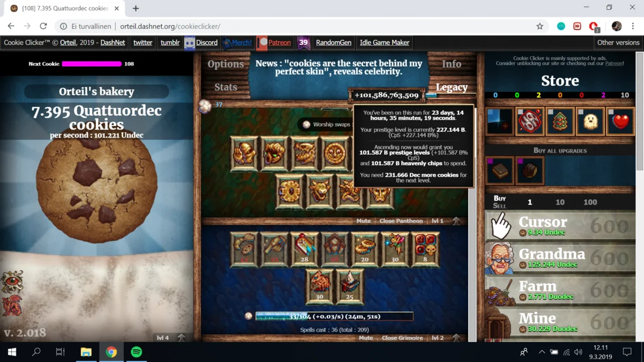The image size is (644, 362).
Task: Click the smiling sun-face spirit icon
Action: coord(335,153)
